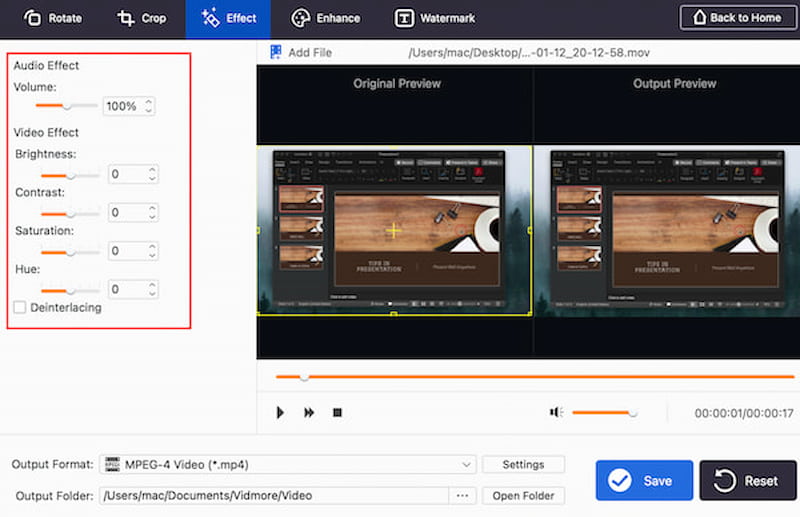The width and height of the screenshot is (800, 517).
Task: Click the Brightness value stepper
Action: [x=152, y=174]
